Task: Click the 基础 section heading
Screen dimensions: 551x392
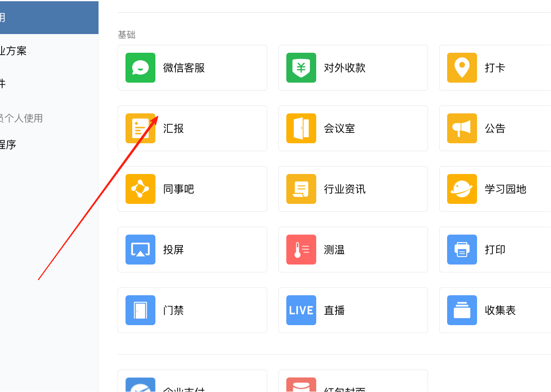Action: click(127, 34)
